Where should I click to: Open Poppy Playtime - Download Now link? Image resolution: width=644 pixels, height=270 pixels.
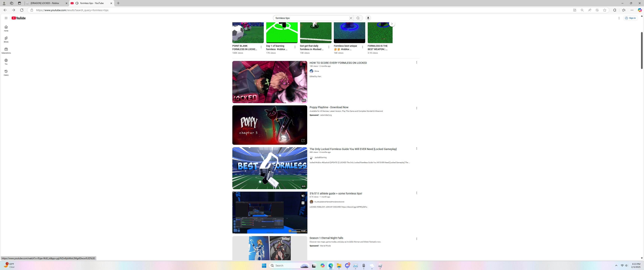(x=329, y=107)
